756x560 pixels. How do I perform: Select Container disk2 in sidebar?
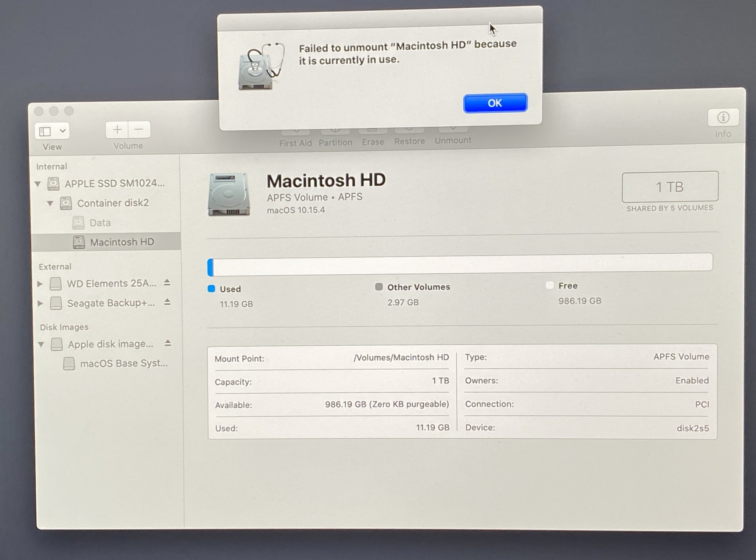(113, 203)
